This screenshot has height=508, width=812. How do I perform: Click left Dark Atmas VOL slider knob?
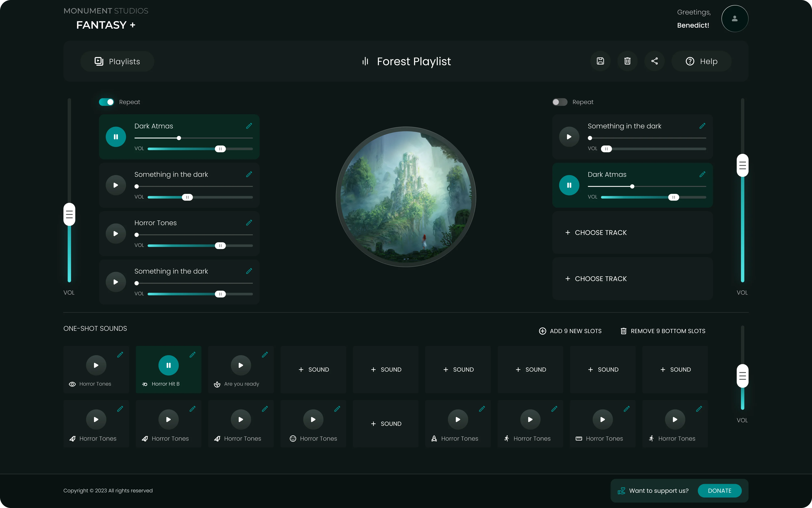220,149
